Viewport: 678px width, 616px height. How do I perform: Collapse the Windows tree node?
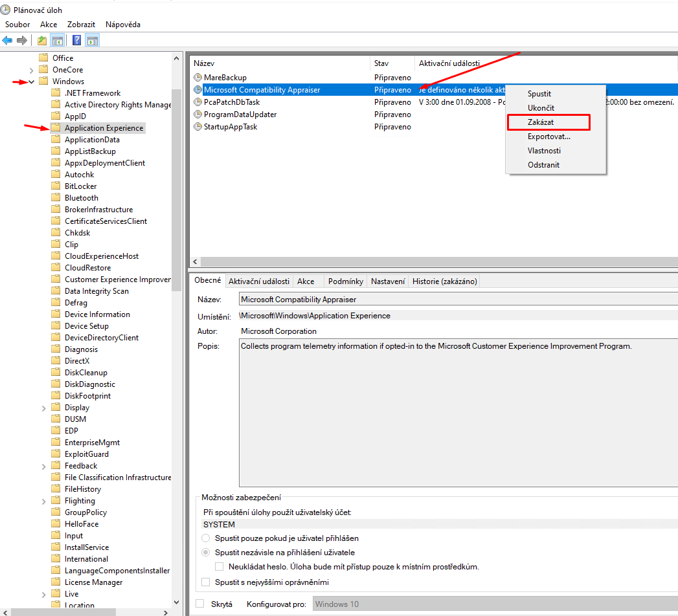pos(31,82)
